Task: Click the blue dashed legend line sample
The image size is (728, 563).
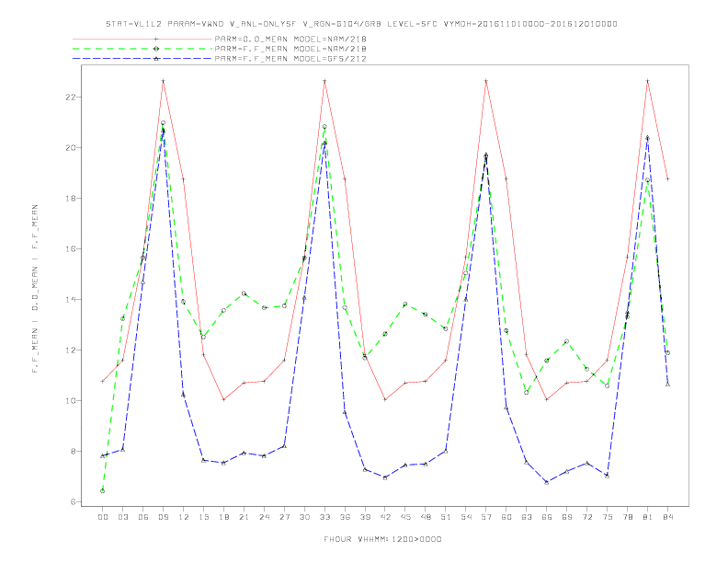Action: pyautogui.click(x=142, y=59)
